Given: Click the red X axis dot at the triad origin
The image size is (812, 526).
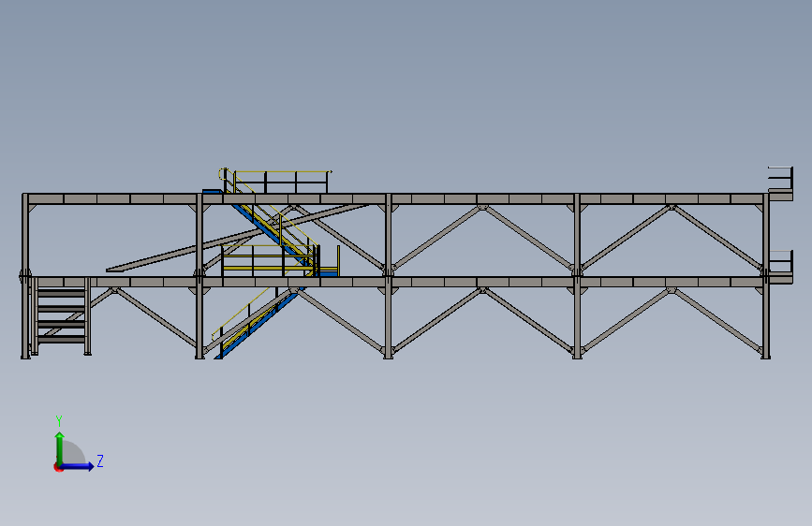Looking at the screenshot, I should pyautogui.click(x=58, y=467).
